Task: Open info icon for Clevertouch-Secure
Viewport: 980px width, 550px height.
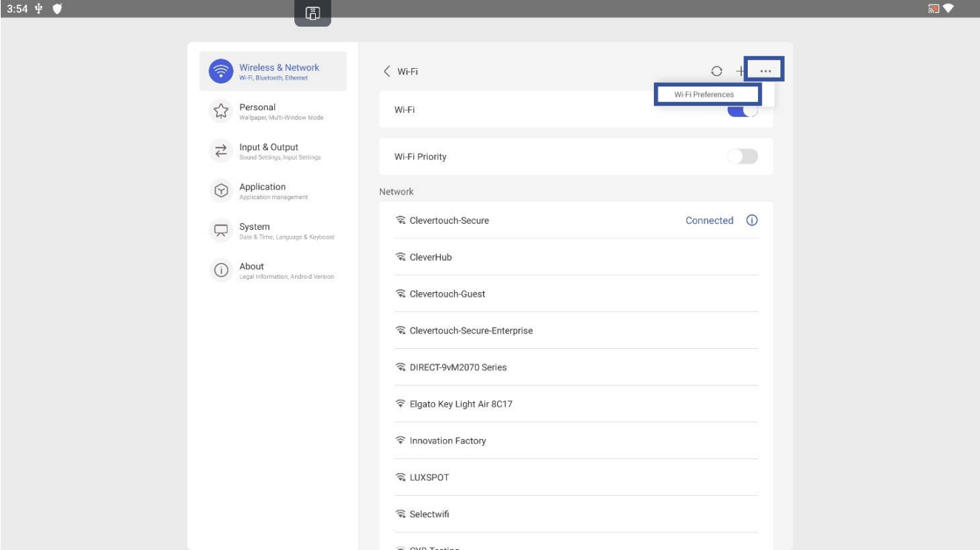Action: point(751,220)
